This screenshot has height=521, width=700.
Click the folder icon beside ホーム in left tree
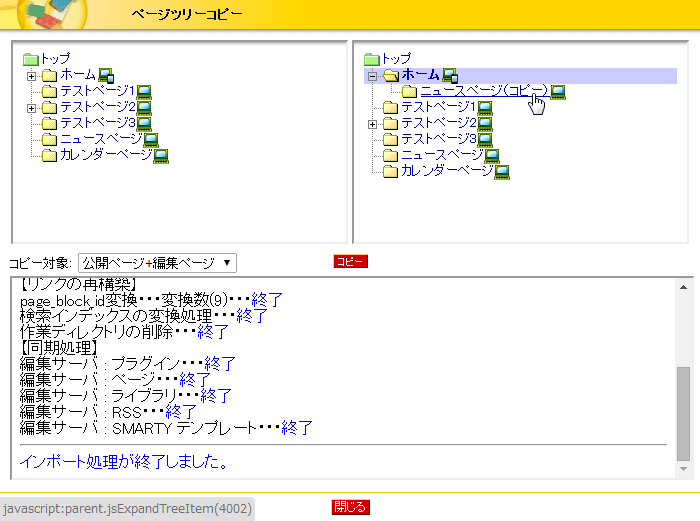[50, 75]
